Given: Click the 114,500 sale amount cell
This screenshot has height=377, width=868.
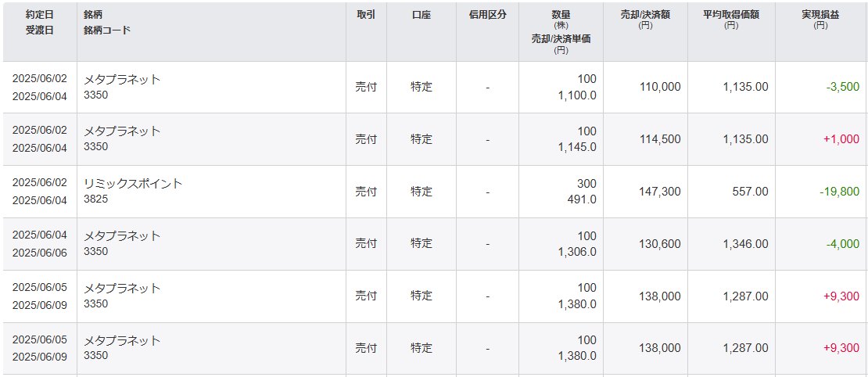Looking at the screenshot, I should pos(660,139).
